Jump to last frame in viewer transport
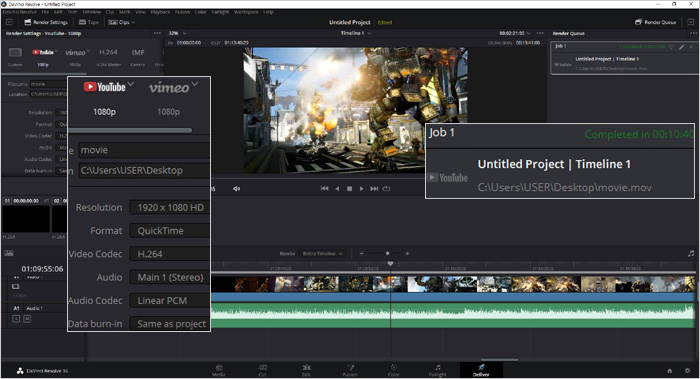Image resolution: width=700 pixels, height=379 pixels. click(374, 189)
